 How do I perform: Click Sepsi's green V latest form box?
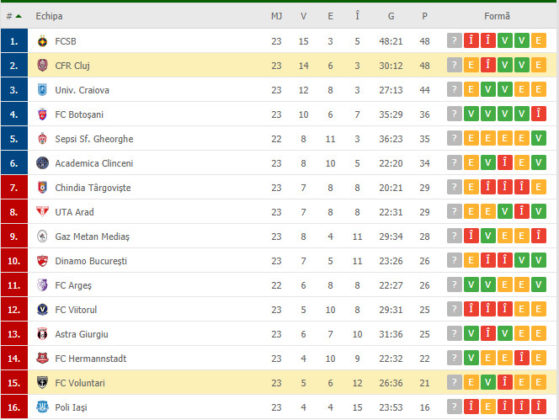(538, 138)
